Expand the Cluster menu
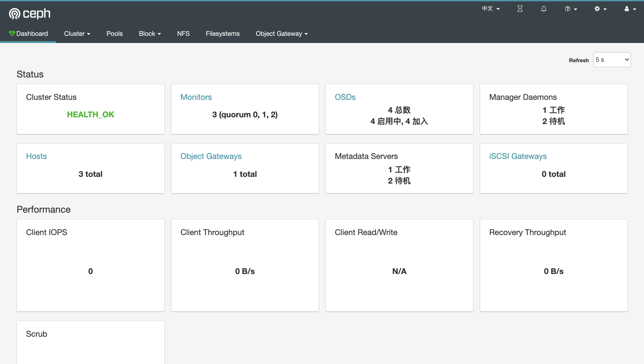Viewport: 644px width, 364px height. click(x=77, y=34)
